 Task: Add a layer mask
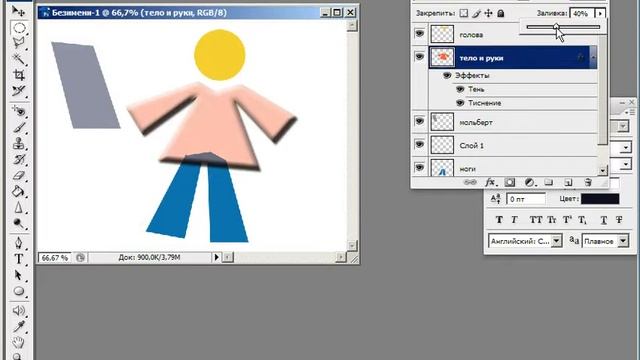point(510,182)
